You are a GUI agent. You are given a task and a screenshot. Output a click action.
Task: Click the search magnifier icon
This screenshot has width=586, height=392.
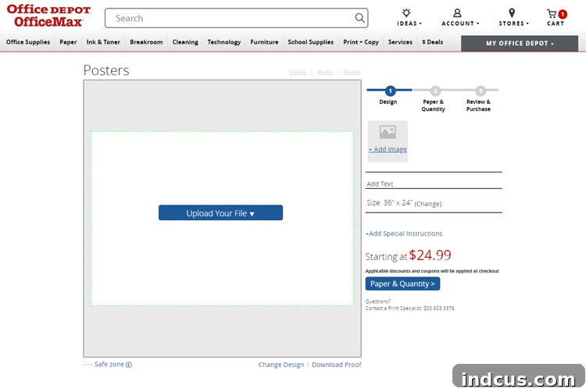(359, 18)
